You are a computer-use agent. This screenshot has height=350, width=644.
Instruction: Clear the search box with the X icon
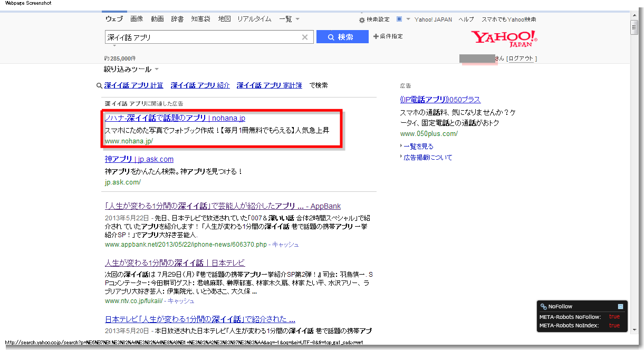click(x=304, y=37)
